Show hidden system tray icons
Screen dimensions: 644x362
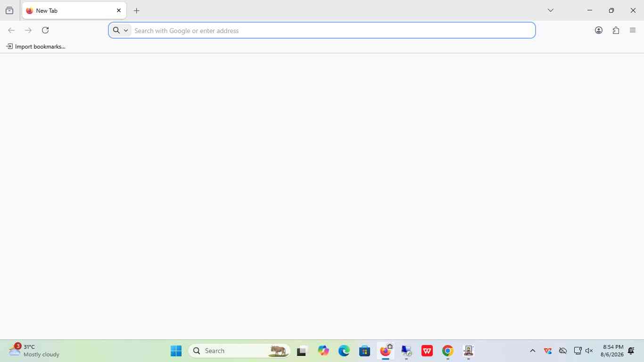(533, 351)
